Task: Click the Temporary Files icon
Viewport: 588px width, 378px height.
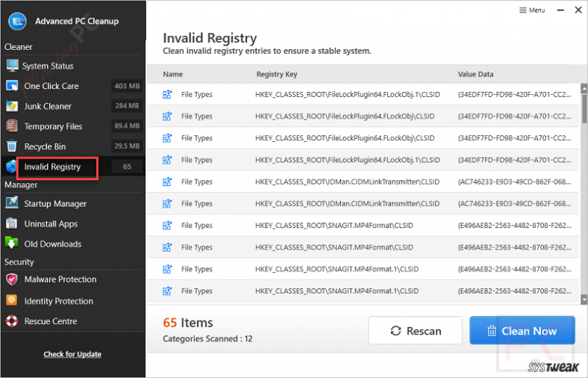Action: click(12, 126)
